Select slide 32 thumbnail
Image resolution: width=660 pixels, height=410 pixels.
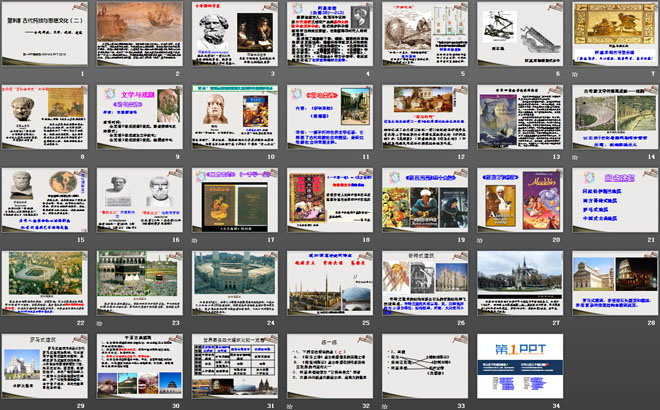coord(330,366)
